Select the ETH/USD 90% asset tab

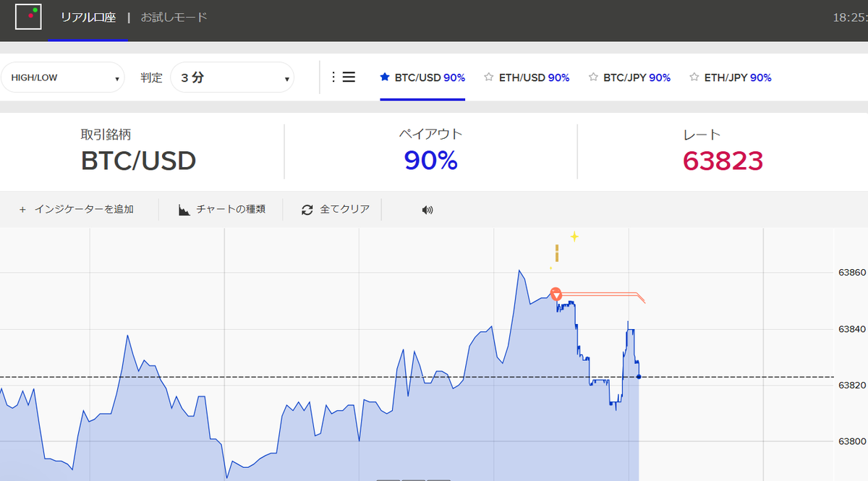coord(527,77)
